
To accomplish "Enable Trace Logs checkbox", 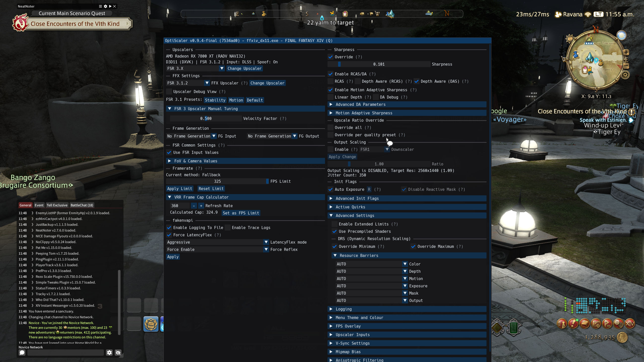I will click(x=228, y=228).
